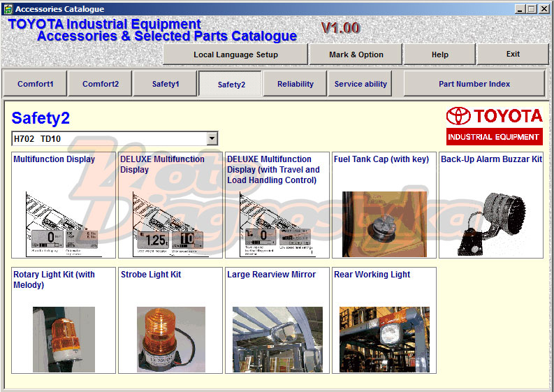This screenshot has height=392, width=554.
Task: Open the Travel and Load Handling Control display illustration
Action: point(277,224)
